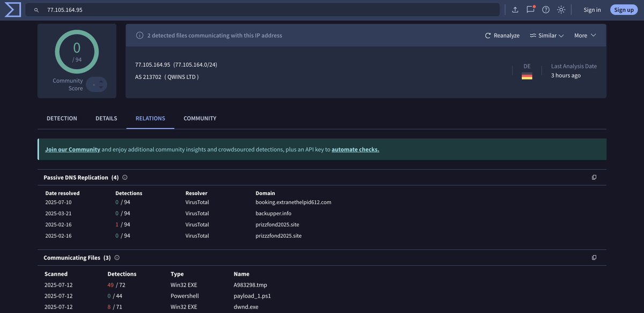Open the payload_1.ps1 file entry
Screen dimensions: 644x313
pos(252,296)
